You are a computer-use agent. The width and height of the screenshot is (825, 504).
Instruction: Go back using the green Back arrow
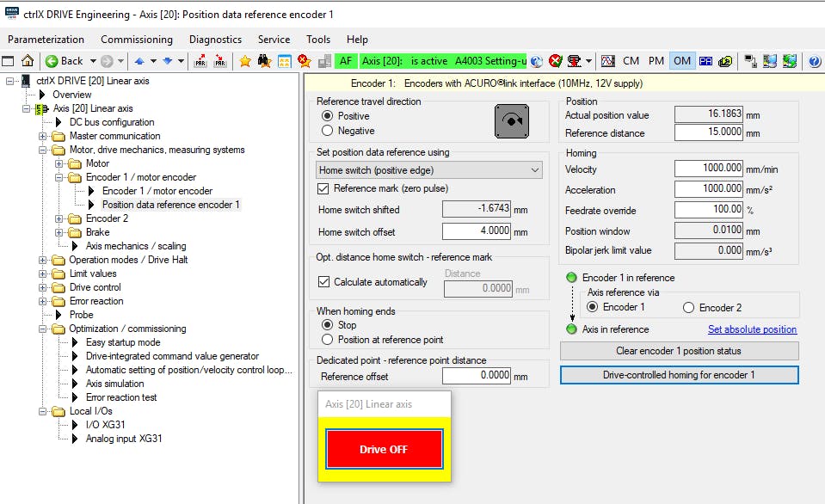click(x=65, y=61)
